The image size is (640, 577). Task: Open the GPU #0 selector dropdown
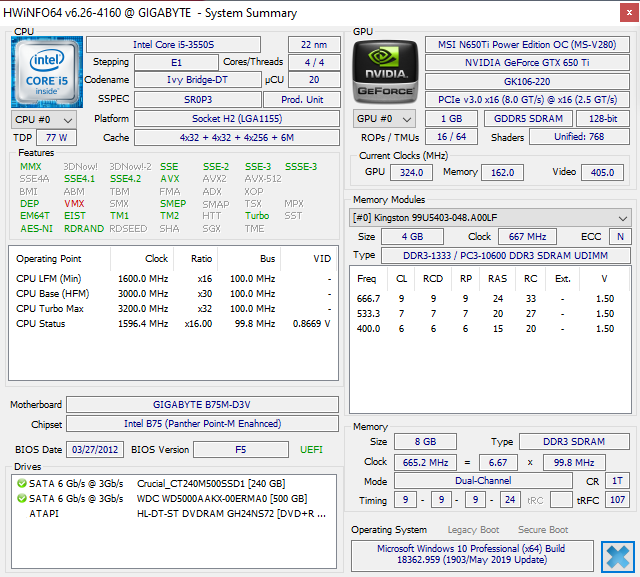click(x=384, y=119)
